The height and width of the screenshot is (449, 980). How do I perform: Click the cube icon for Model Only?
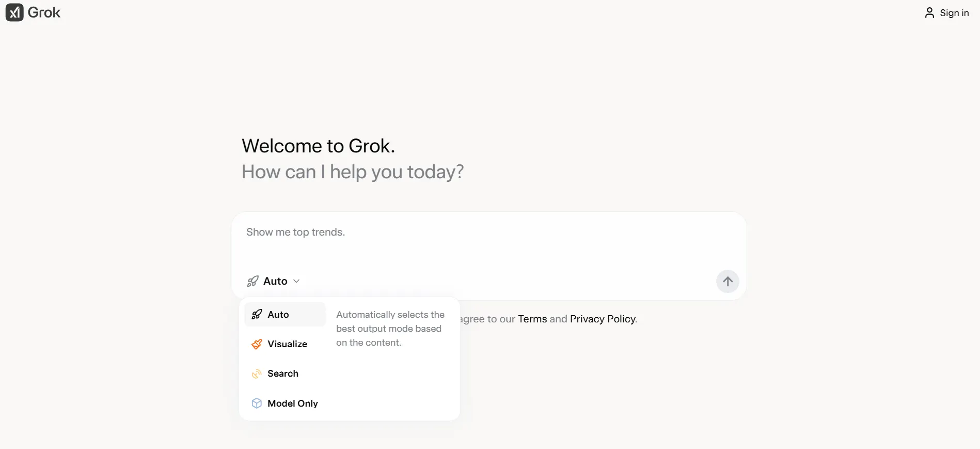pos(257,404)
